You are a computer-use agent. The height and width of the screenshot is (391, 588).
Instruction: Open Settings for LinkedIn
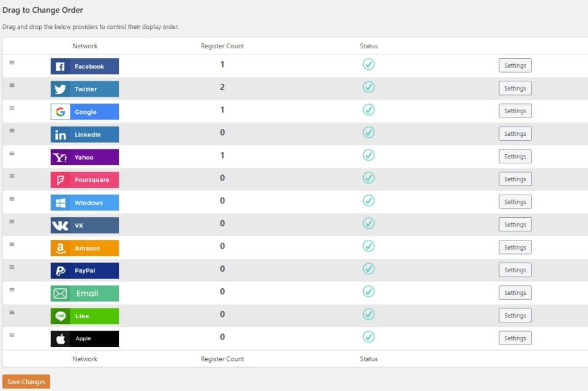pos(515,134)
